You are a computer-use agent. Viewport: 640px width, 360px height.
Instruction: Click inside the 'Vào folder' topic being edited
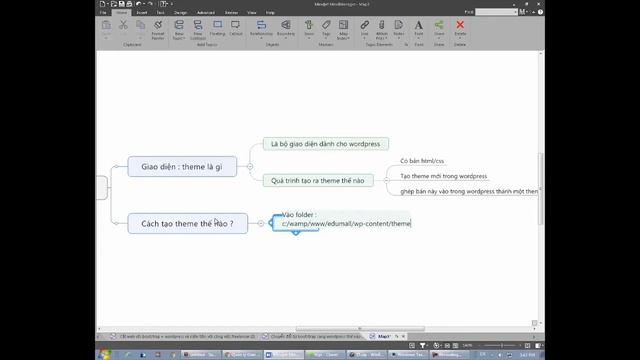[x=346, y=219]
